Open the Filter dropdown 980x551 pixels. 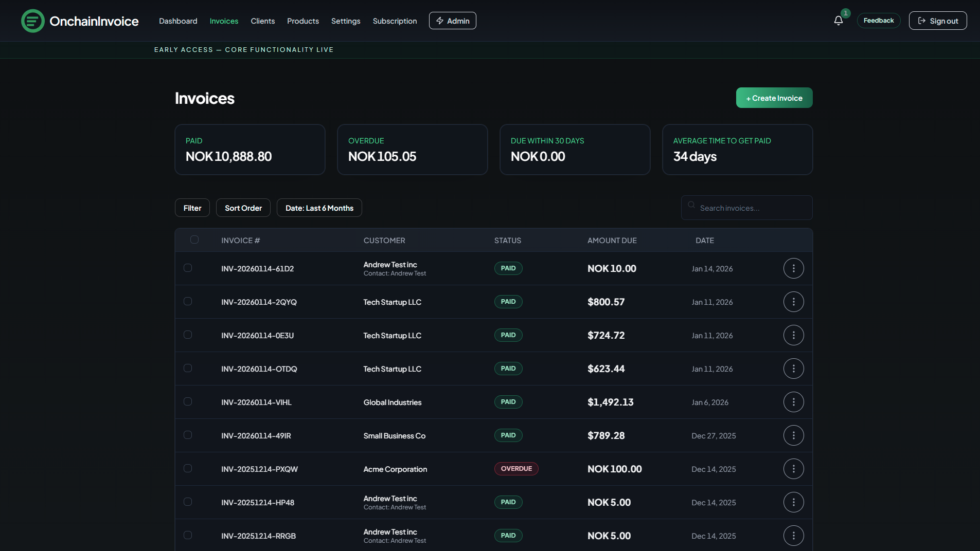192,208
